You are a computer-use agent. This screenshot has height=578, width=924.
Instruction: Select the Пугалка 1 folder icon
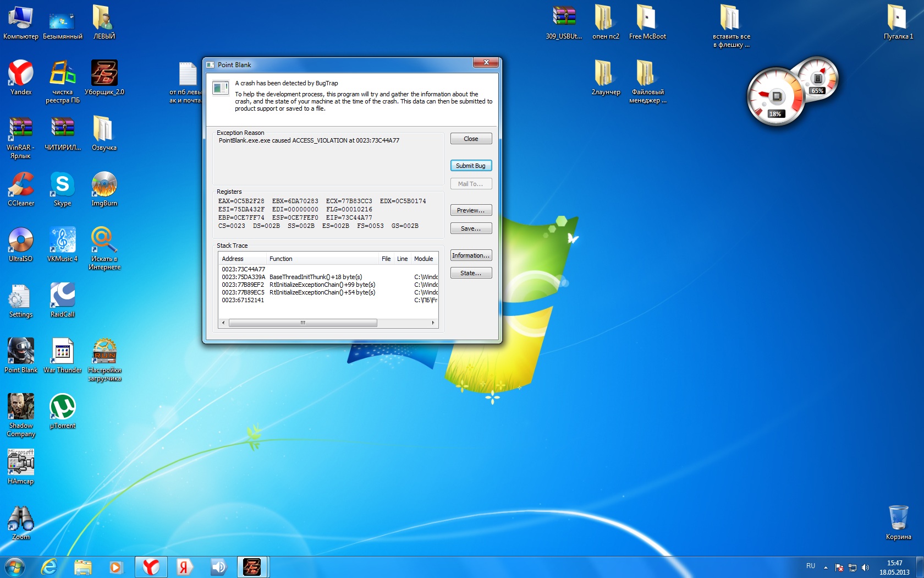point(898,24)
